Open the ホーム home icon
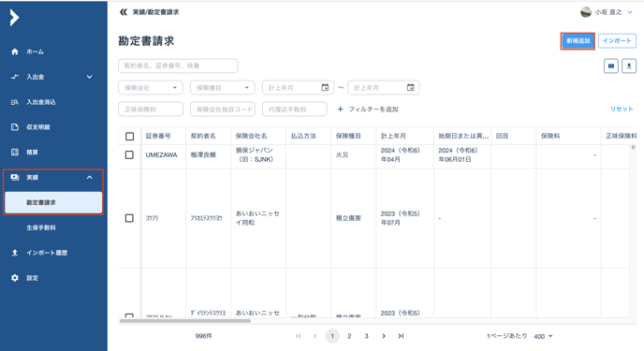The image size is (644, 351). click(15, 51)
